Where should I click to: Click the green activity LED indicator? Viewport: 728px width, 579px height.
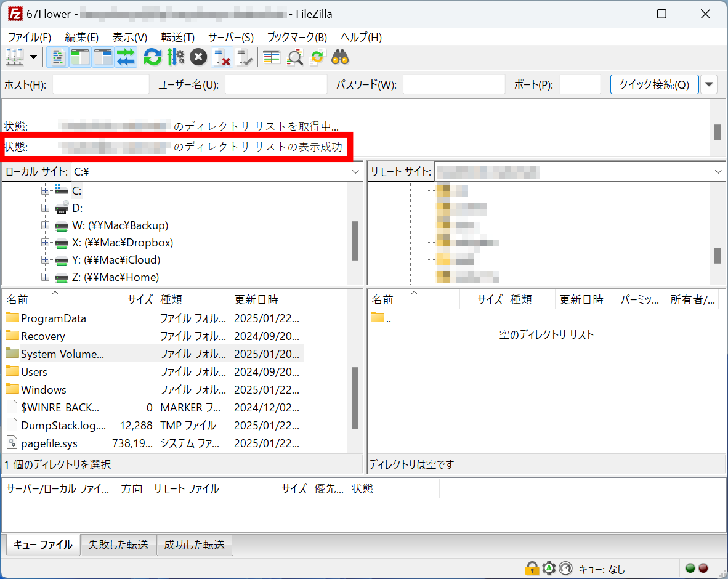(x=690, y=569)
